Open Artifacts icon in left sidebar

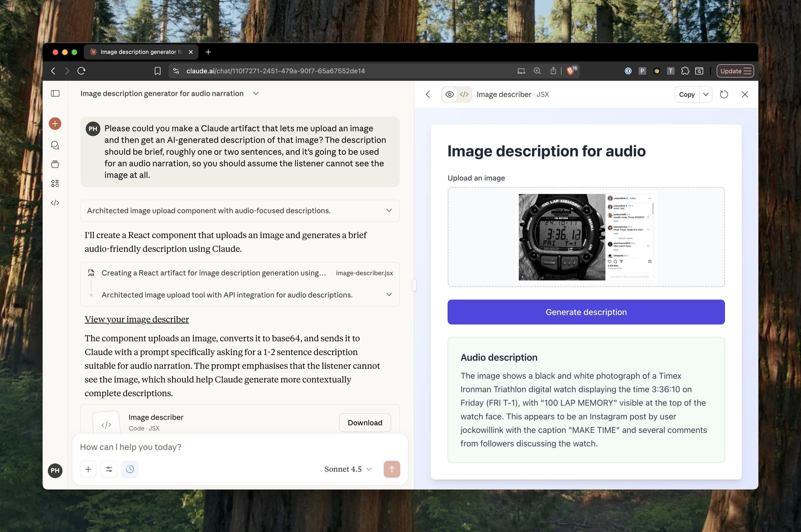point(55,183)
